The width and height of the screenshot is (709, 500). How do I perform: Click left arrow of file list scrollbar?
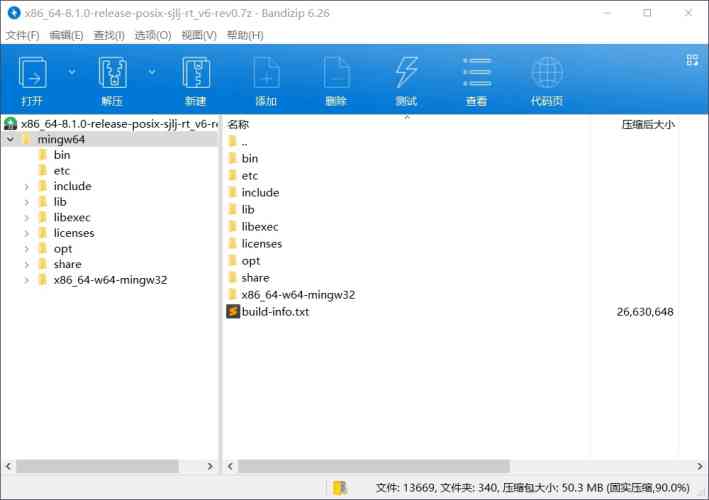pyautogui.click(x=230, y=466)
